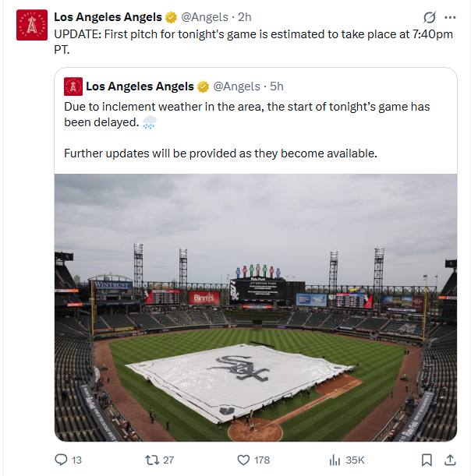
Task: Share the tweet via share icon
Action: pyautogui.click(x=451, y=460)
